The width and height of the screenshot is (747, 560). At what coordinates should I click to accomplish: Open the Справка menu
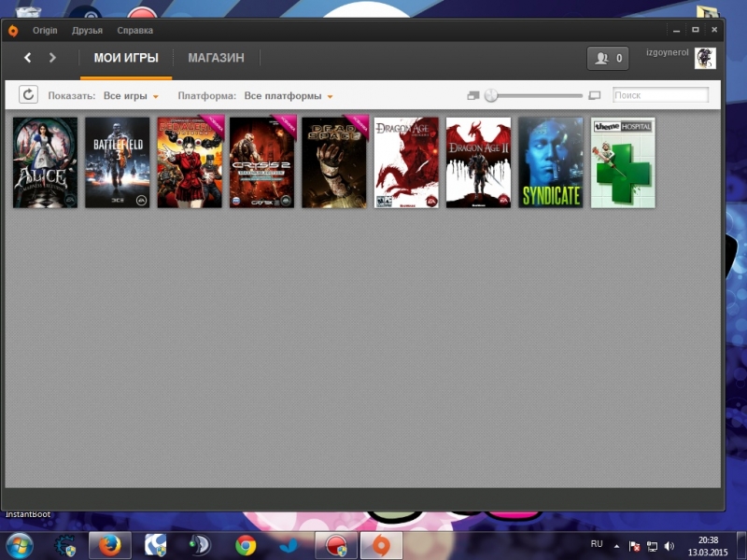coord(134,31)
